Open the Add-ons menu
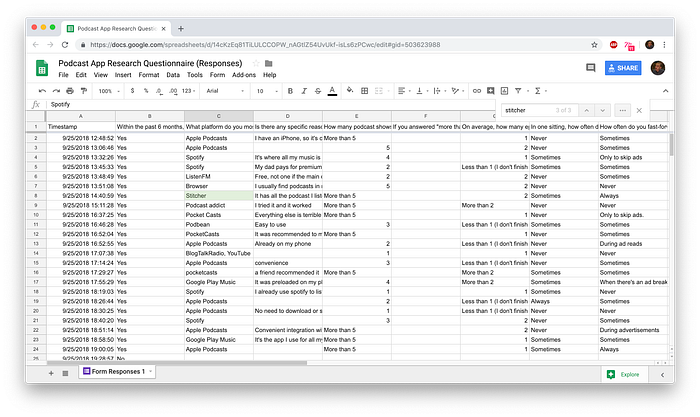700x417 pixels. tap(244, 75)
